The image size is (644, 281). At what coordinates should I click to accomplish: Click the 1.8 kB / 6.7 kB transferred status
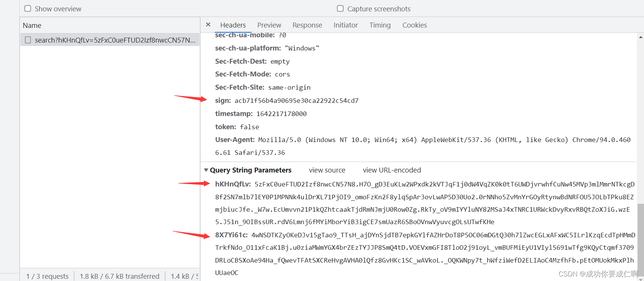120,276
